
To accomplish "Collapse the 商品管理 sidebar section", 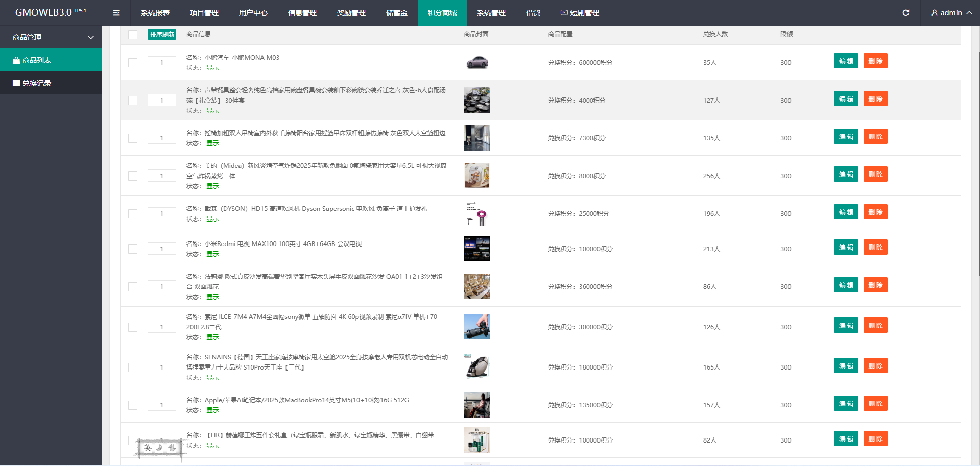I will pos(91,37).
